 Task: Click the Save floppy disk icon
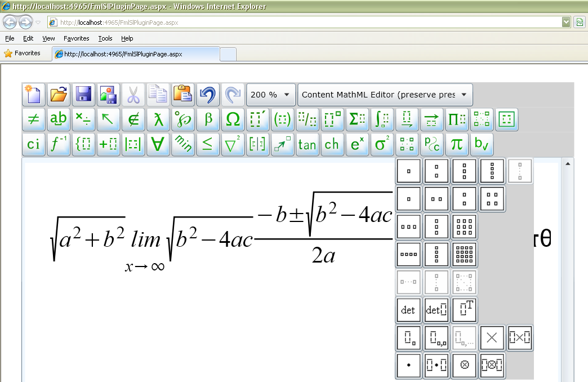83,95
